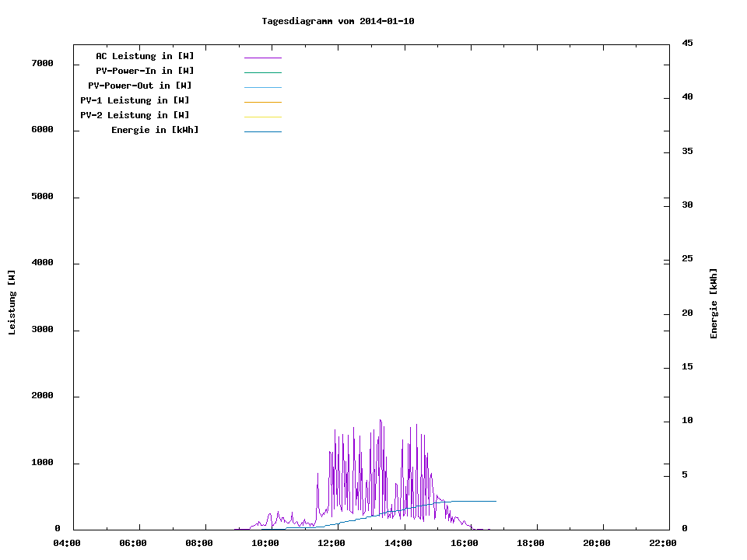747x560 pixels.
Task: Click the 2000 value on the power axis
Action: 42,396
